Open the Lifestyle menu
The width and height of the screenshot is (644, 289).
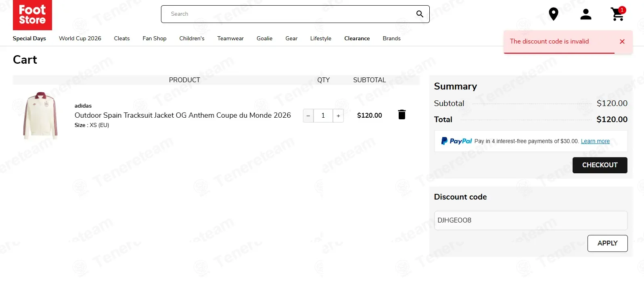point(321,38)
